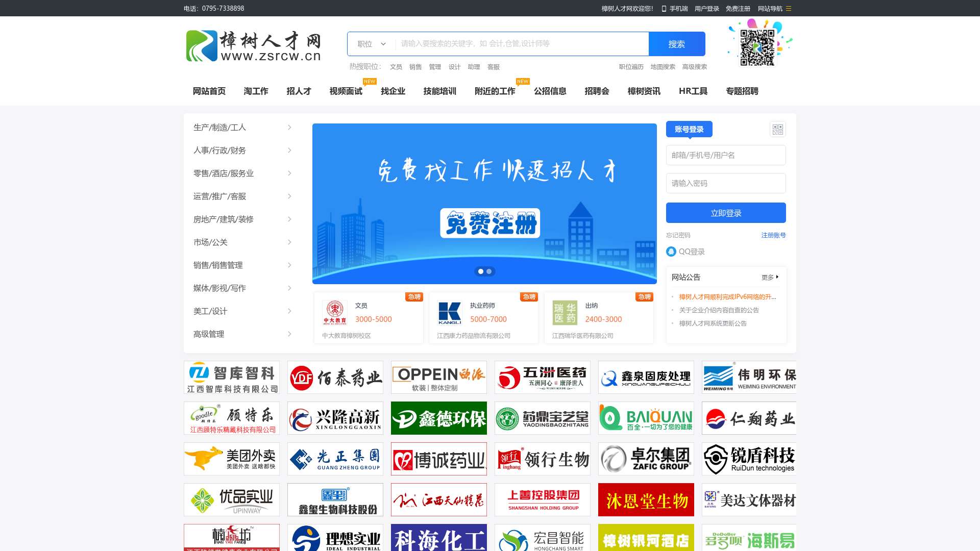Click the QR code image in the header
The height and width of the screenshot is (551, 980).
coord(757,47)
